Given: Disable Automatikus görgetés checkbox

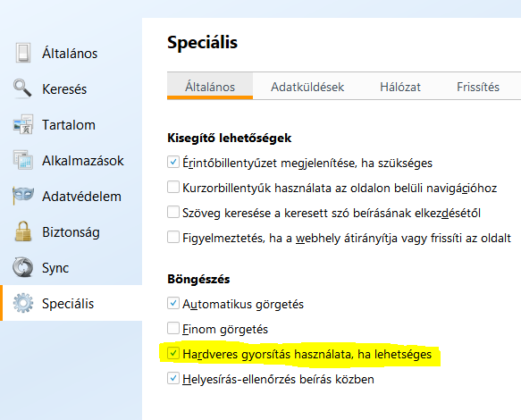Looking at the screenshot, I should pos(173,303).
